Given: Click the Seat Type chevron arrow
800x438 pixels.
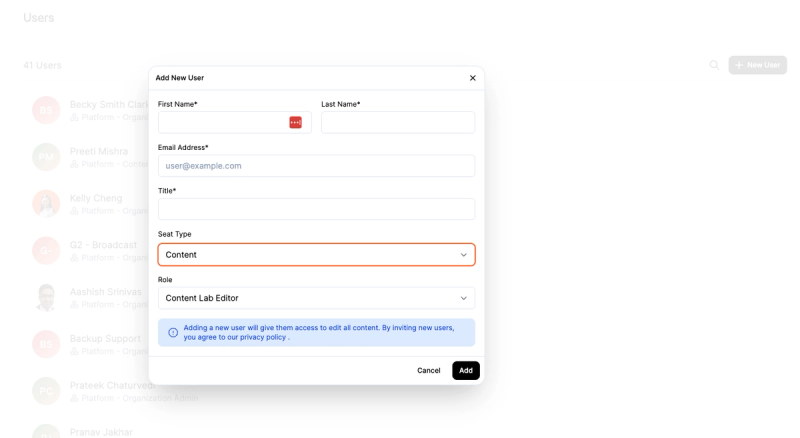Looking at the screenshot, I should click(463, 255).
